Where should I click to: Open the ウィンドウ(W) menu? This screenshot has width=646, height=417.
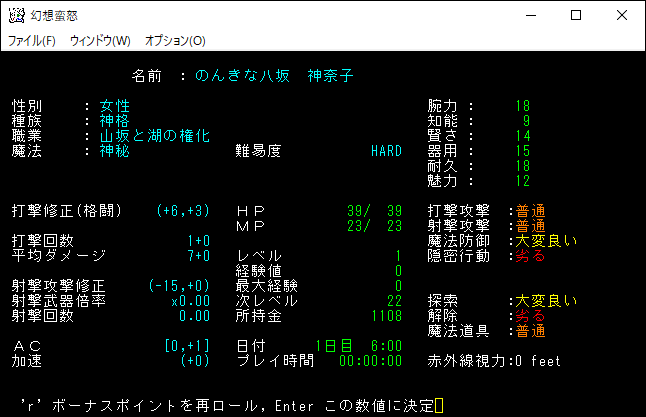[100, 41]
